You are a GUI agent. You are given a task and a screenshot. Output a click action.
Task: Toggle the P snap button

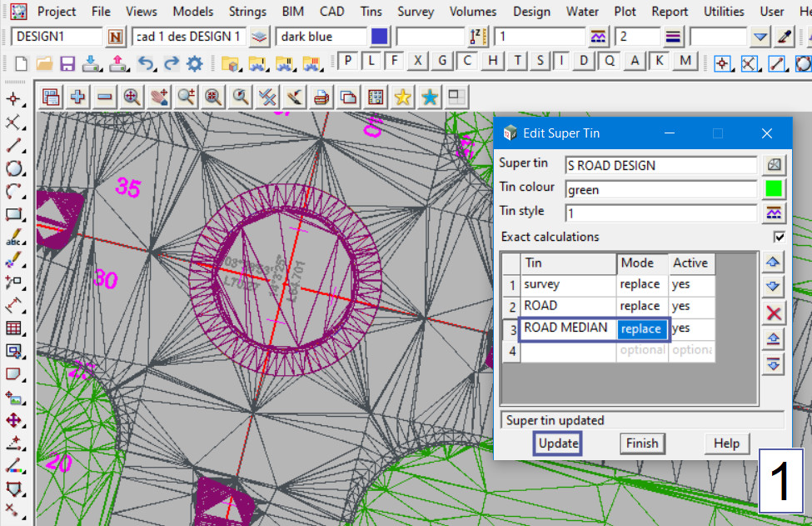point(347,61)
